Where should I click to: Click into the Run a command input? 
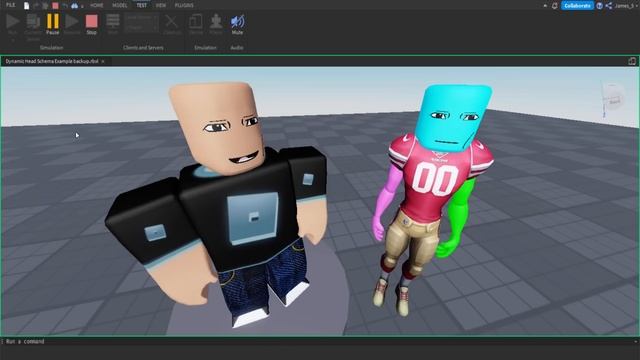pyautogui.click(x=320, y=341)
